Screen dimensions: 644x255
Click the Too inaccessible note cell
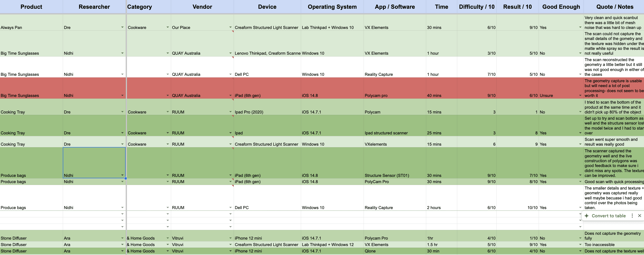[614, 244]
